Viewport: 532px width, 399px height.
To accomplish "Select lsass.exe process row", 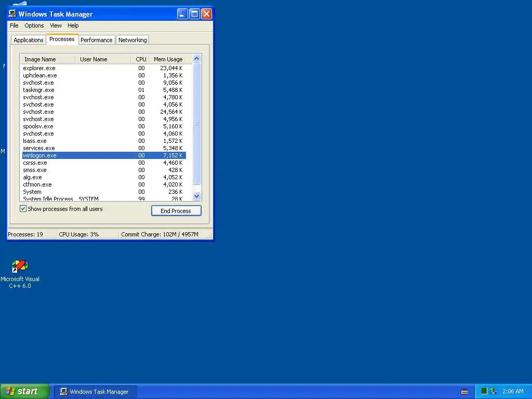I will (104, 141).
